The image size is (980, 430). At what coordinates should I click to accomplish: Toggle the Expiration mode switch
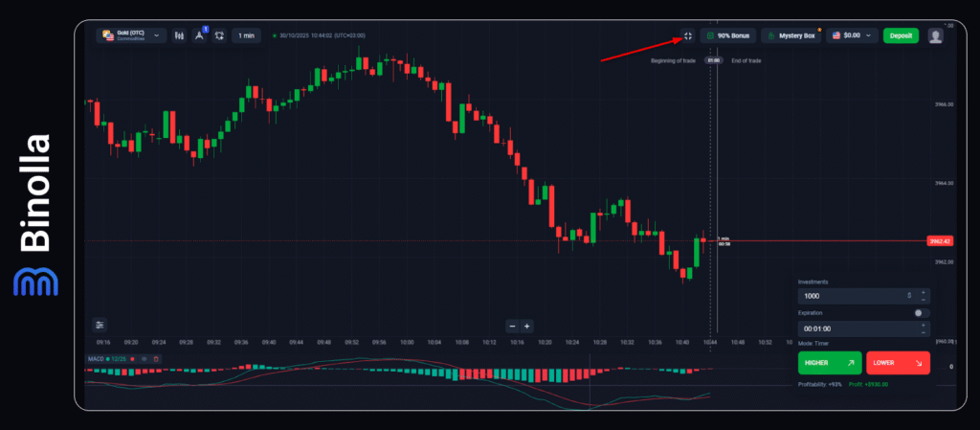coord(921,313)
